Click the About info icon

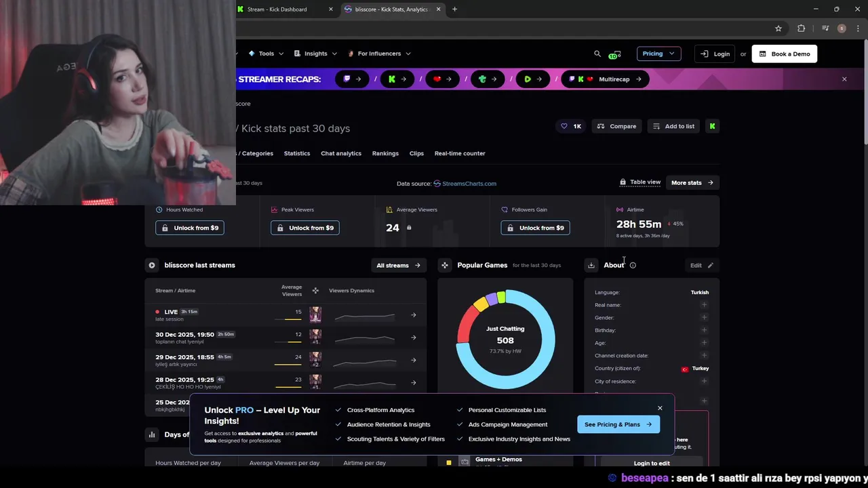633,265
